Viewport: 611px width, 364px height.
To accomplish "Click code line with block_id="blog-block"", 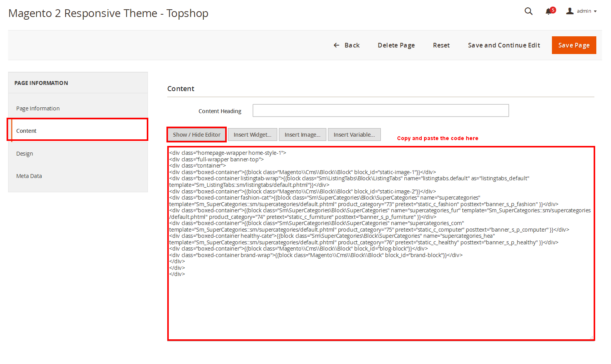I will coord(298,249).
